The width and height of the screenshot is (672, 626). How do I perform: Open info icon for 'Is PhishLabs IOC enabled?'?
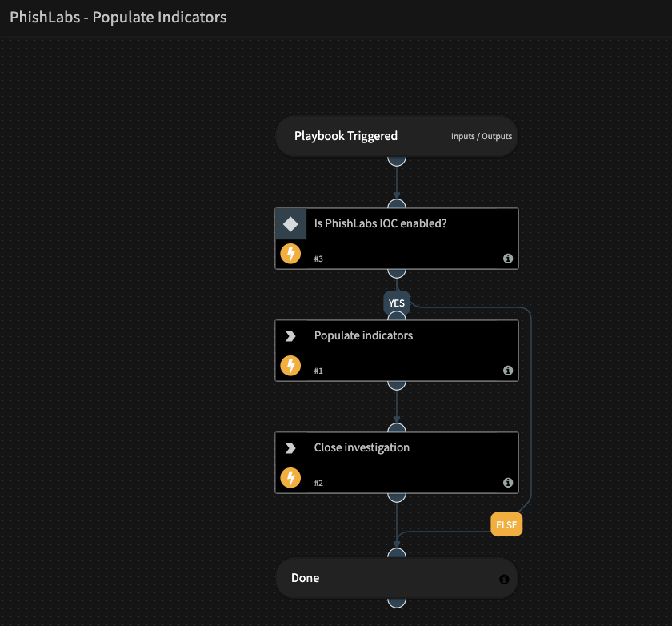(507, 259)
